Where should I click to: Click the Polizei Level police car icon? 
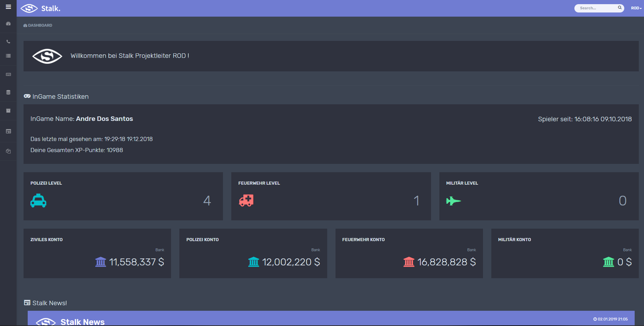coord(38,201)
